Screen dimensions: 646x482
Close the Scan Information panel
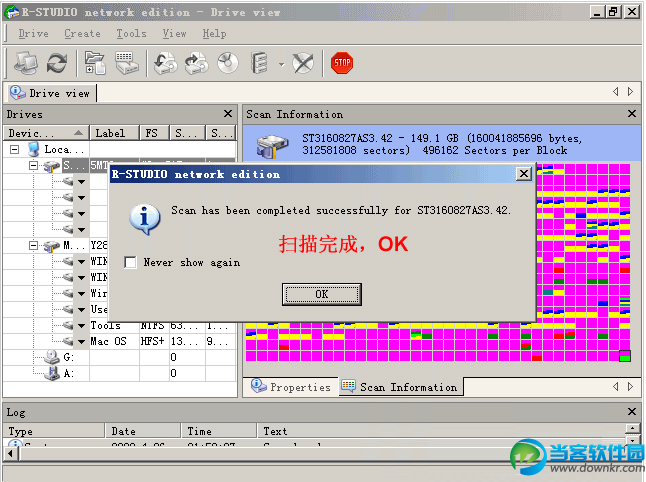click(x=632, y=114)
